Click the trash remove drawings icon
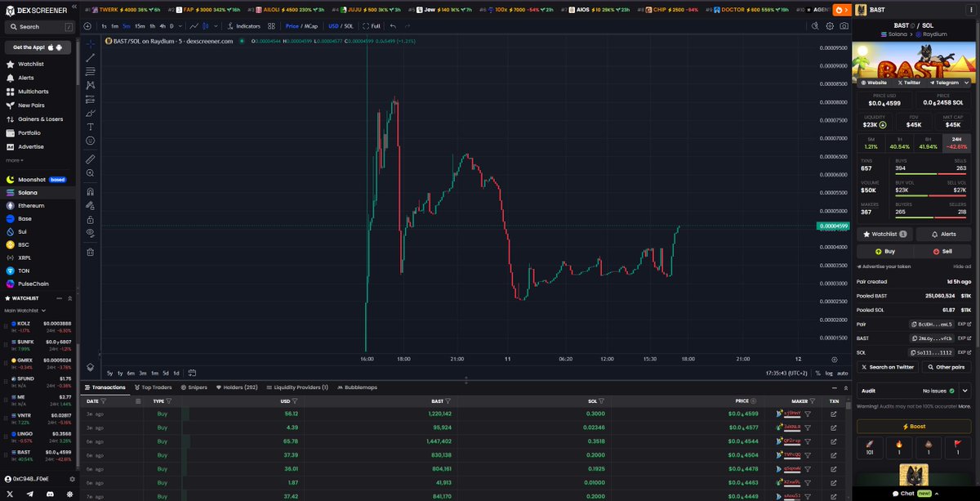Screen dimensions: 980x501 [x=90, y=252]
